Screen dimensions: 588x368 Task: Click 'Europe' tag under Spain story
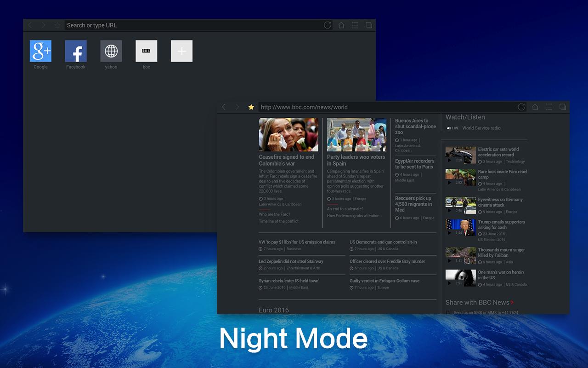point(361,199)
